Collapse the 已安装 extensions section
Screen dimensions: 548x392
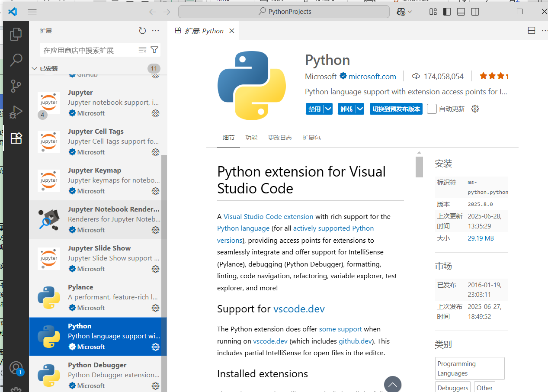pyautogui.click(x=35, y=68)
